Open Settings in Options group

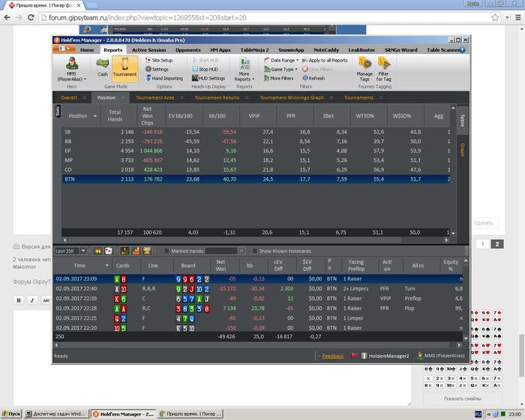pyautogui.click(x=157, y=69)
